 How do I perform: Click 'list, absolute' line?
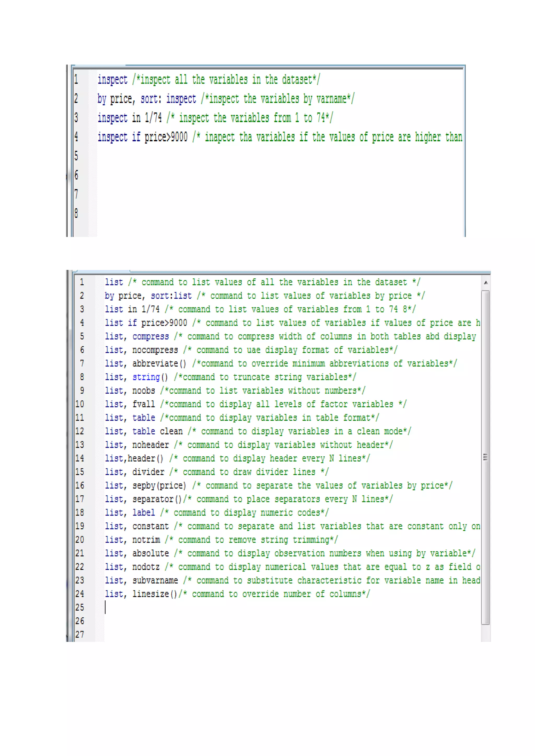pos(290,553)
